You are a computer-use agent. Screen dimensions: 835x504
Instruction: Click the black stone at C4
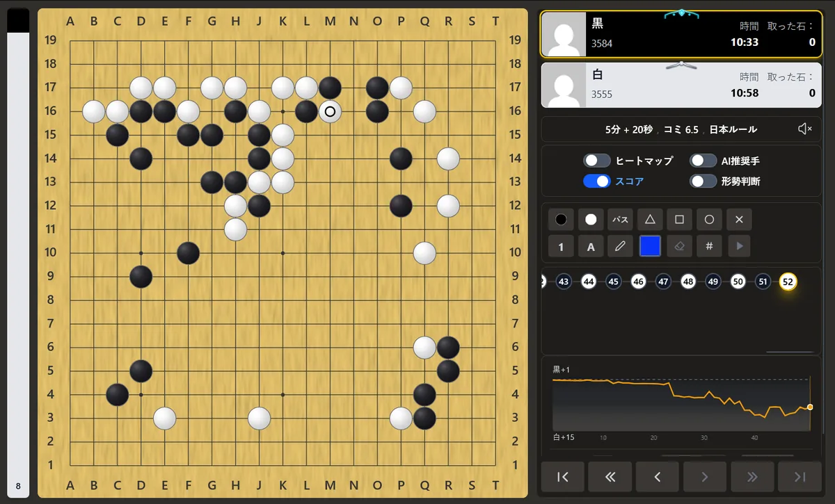click(x=117, y=394)
